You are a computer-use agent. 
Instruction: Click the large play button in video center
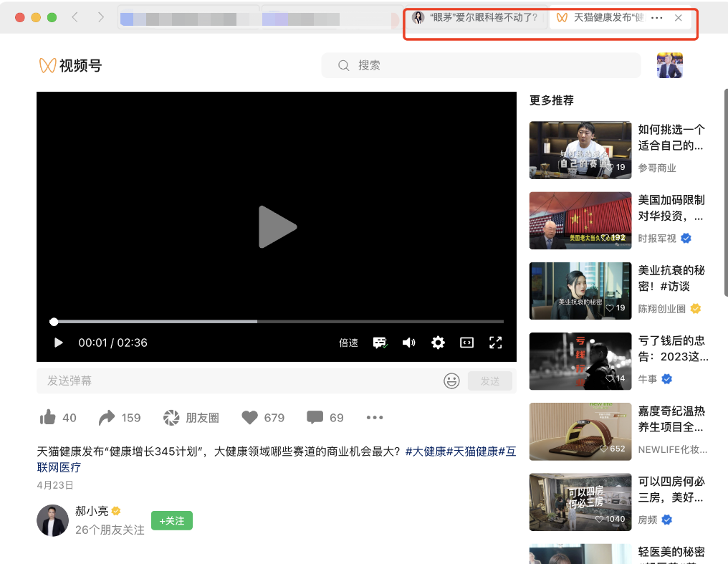pyautogui.click(x=277, y=227)
